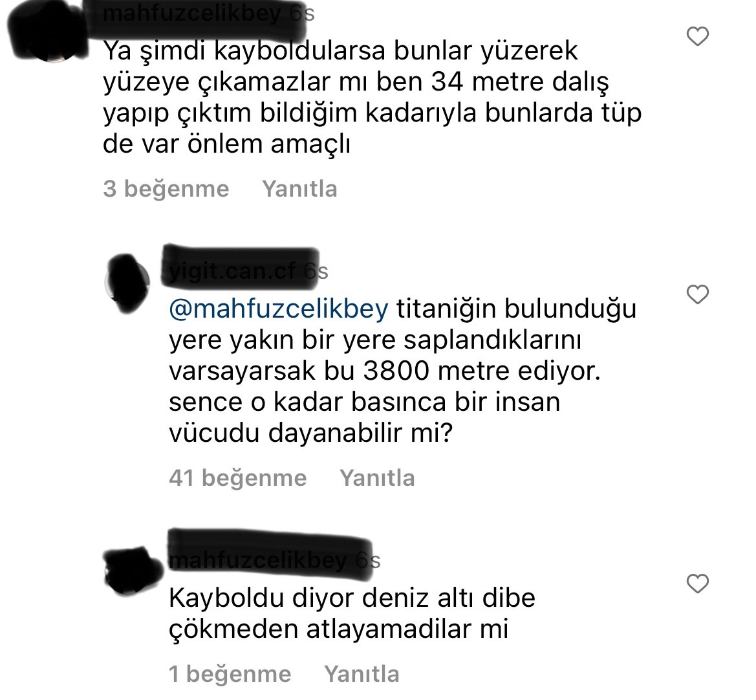
Task: Open the @mahfuzcelikbey mention link
Action: (x=278, y=309)
